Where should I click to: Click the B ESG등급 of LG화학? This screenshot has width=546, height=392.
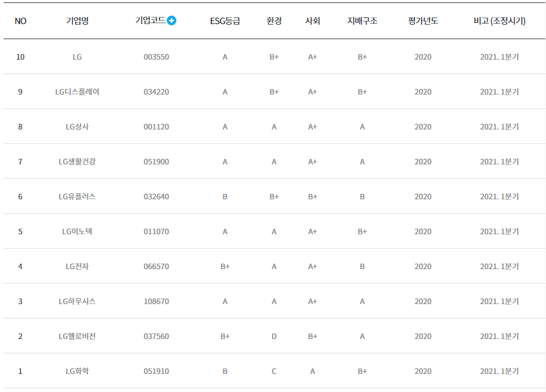tap(225, 371)
